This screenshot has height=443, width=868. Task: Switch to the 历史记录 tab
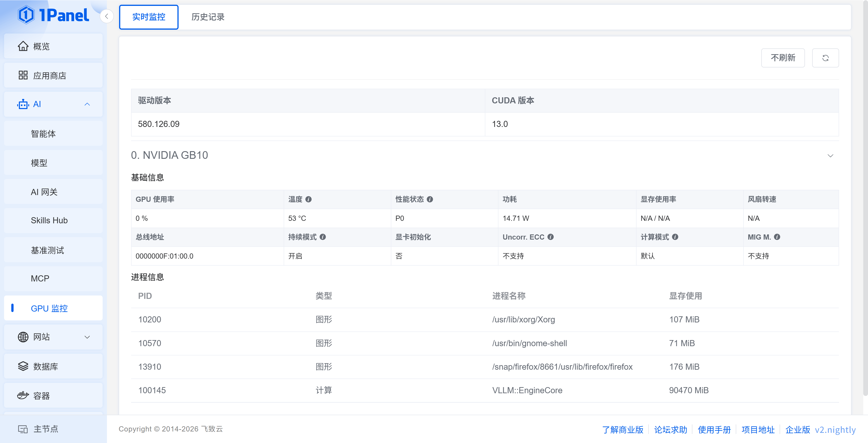click(x=208, y=17)
